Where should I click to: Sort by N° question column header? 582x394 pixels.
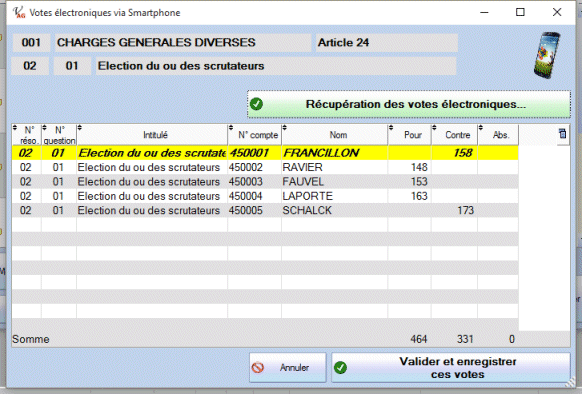tap(59, 135)
